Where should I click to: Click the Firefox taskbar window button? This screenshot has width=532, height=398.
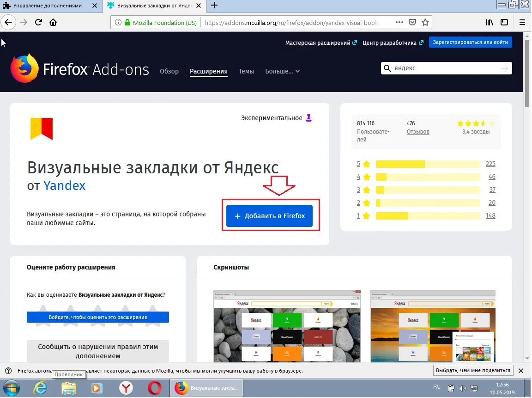pos(206,388)
